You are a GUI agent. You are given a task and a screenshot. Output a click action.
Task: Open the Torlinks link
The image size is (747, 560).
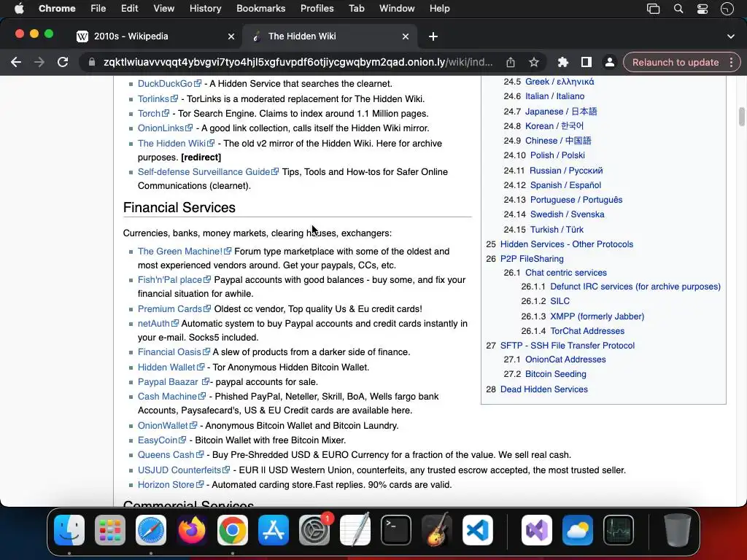[153, 99]
